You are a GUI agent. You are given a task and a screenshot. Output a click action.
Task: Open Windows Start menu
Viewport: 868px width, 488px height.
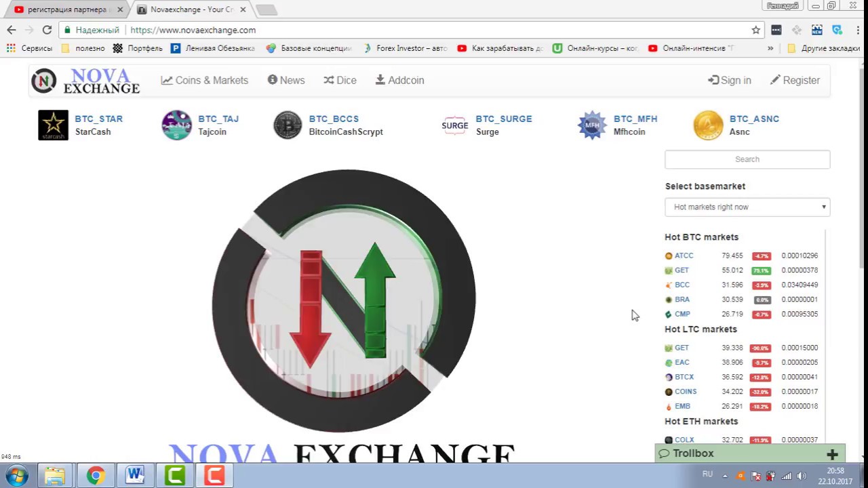click(17, 475)
